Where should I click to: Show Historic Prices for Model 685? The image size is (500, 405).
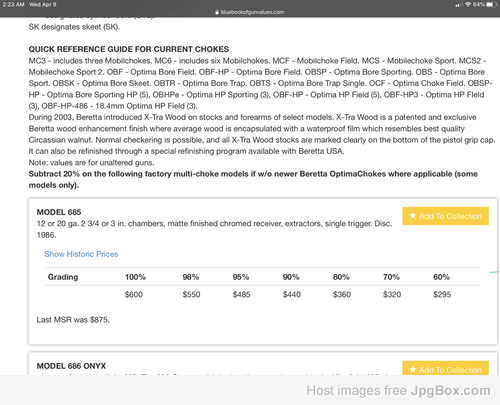click(x=81, y=254)
